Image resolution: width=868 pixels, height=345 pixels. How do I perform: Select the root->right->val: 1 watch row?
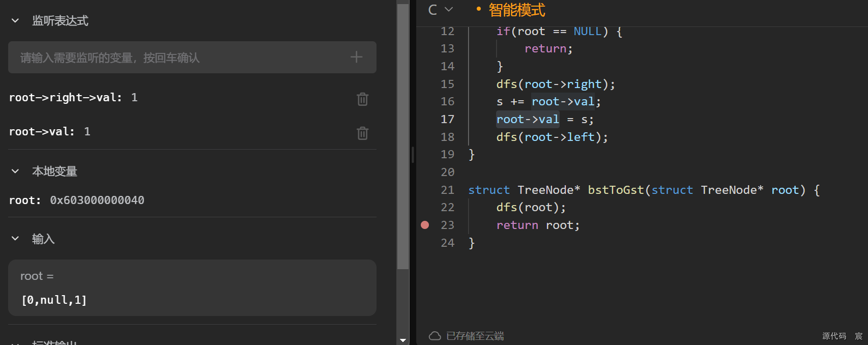192,98
